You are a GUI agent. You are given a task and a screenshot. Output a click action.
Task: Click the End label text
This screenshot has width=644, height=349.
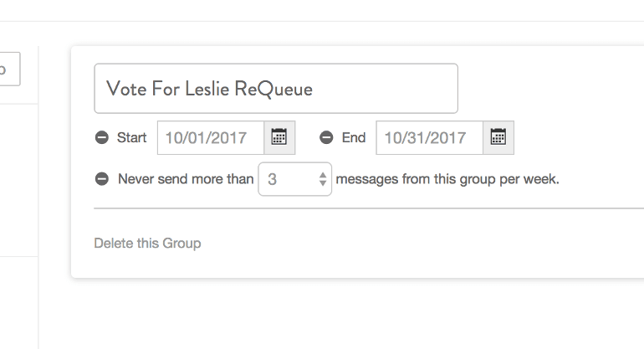point(354,138)
